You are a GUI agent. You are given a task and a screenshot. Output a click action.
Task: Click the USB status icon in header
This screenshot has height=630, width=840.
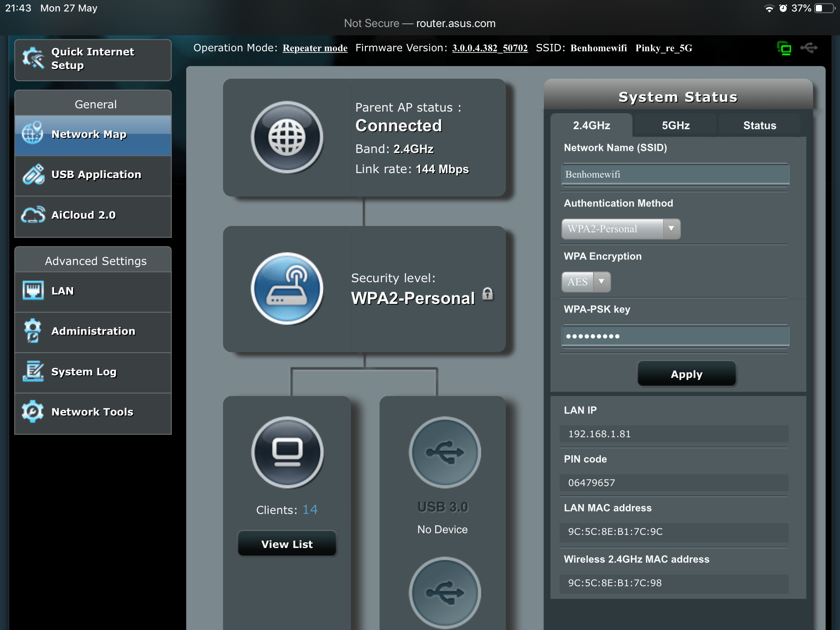click(x=809, y=48)
